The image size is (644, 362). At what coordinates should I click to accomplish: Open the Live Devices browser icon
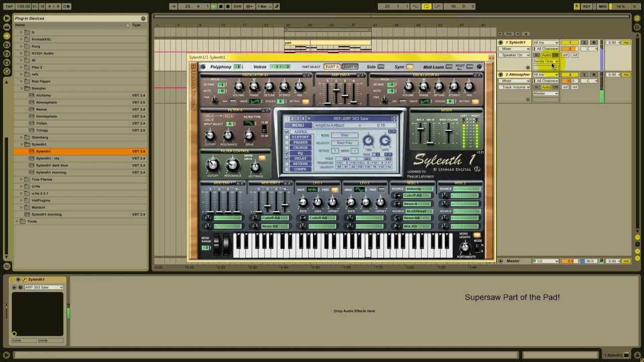click(7, 18)
